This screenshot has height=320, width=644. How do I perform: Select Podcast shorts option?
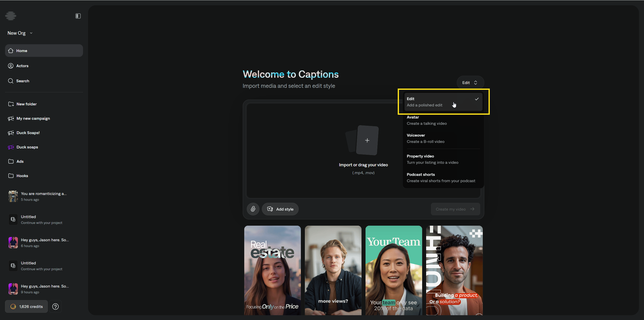click(443, 178)
